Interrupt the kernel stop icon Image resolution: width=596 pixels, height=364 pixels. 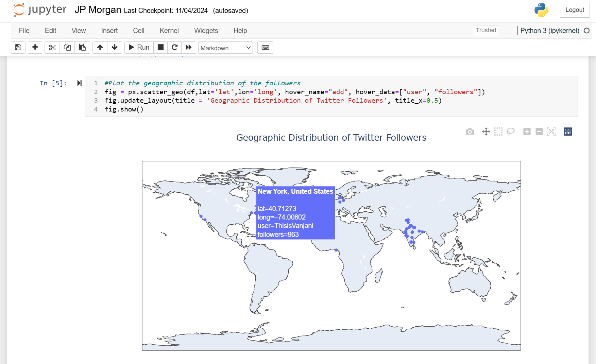pos(160,48)
